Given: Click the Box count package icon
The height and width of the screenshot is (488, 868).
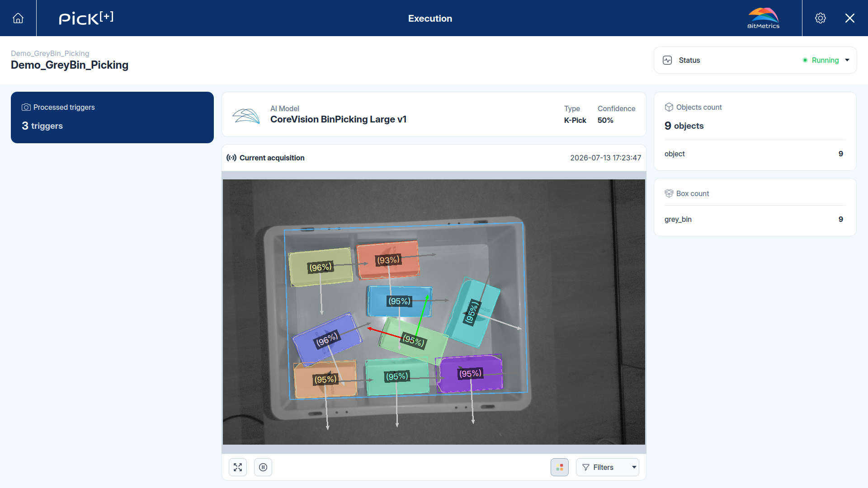Looking at the screenshot, I should pos(669,193).
